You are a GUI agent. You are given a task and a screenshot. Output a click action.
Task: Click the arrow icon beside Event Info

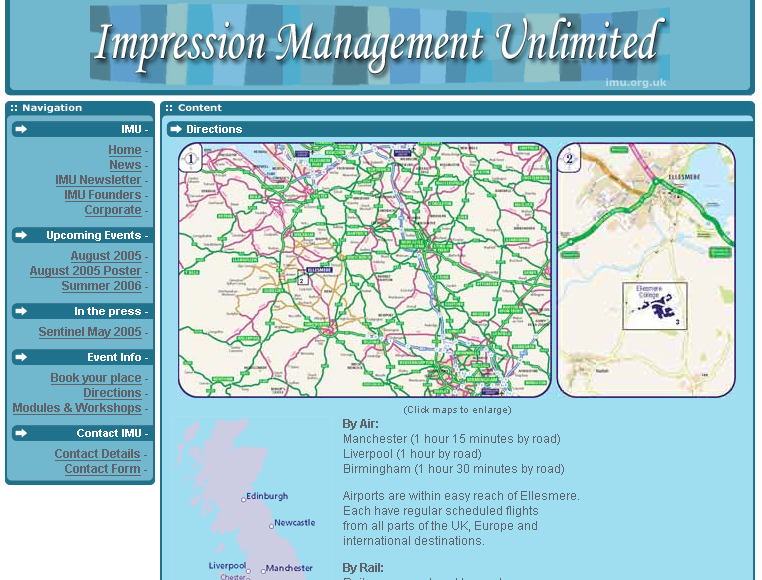22,357
